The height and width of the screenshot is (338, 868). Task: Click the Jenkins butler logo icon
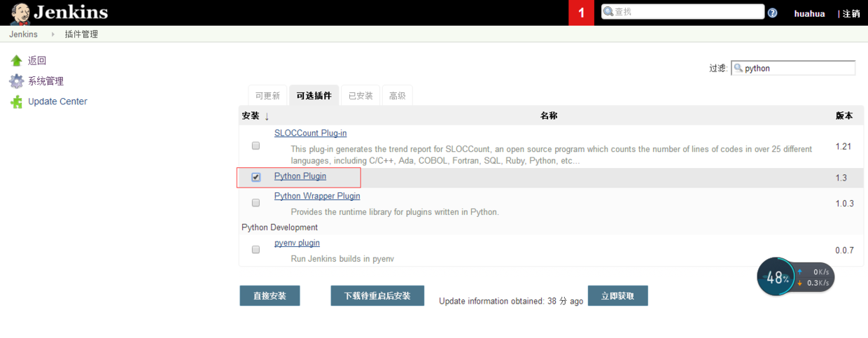pos(20,13)
